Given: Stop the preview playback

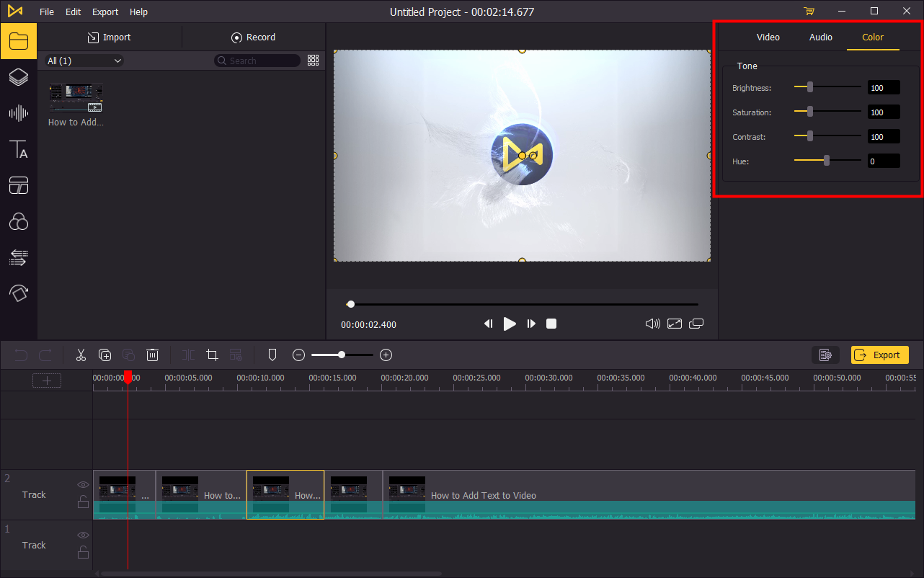Looking at the screenshot, I should 551,324.
